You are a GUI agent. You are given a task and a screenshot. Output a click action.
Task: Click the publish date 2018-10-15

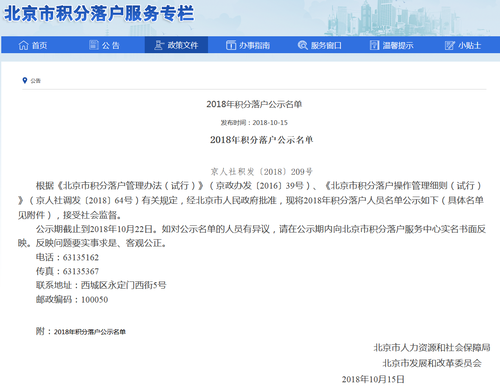pyautogui.click(x=270, y=122)
